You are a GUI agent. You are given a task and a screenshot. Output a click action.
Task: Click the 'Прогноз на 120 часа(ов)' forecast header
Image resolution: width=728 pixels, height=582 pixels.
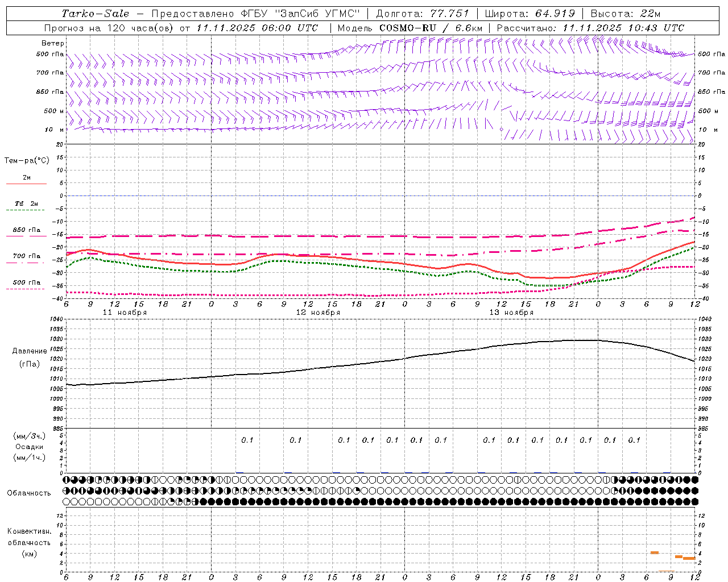click(109, 28)
